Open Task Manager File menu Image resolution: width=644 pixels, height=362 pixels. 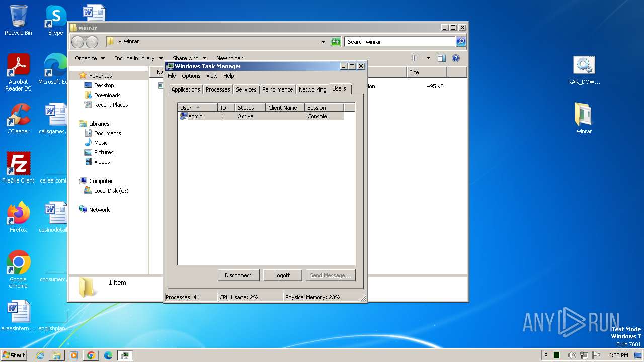tap(172, 76)
